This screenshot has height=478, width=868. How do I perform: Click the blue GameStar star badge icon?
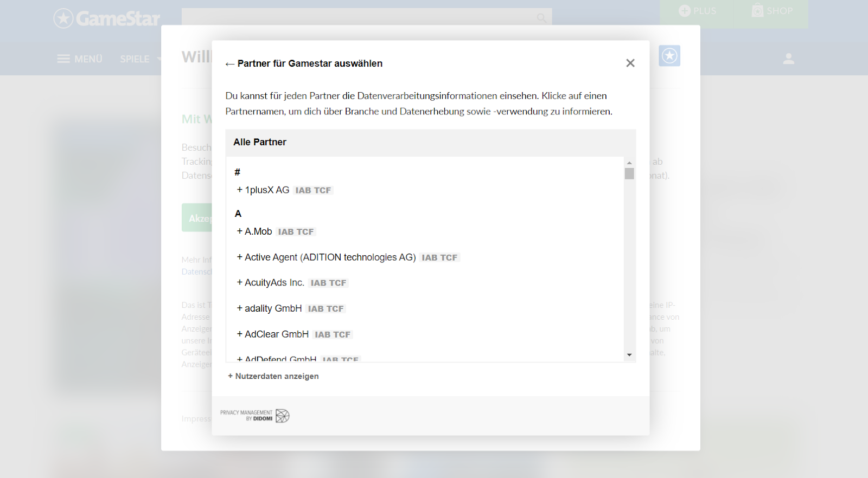tap(669, 55)
